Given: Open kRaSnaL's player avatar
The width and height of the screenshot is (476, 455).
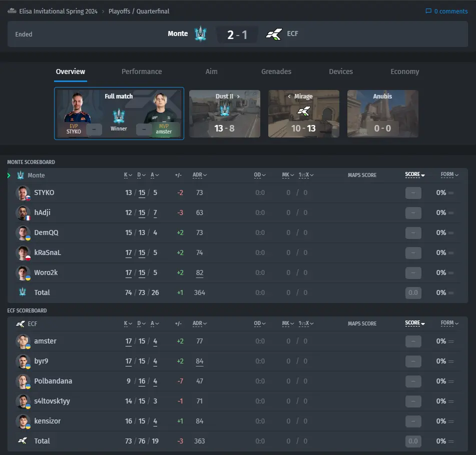Looking at the screenshot, I should pyautogui.click(x=23, y=253).
